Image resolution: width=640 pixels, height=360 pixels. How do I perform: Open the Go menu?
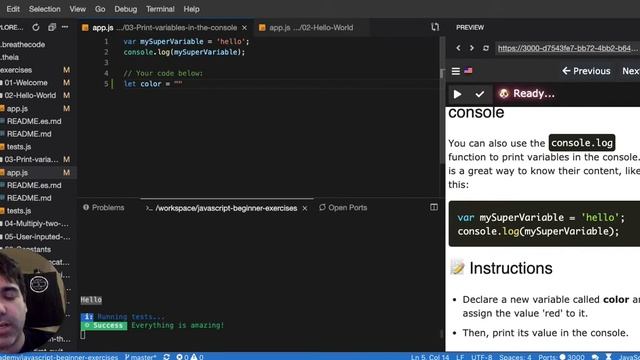tap(100, 9)
